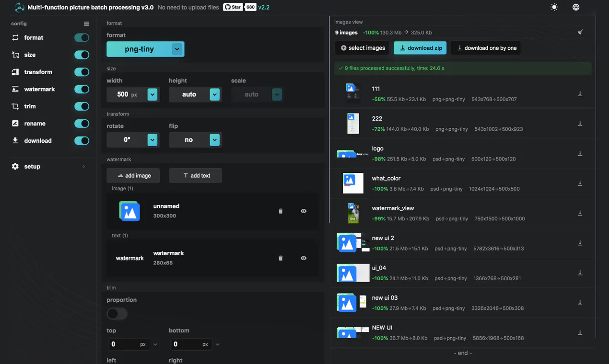
Task: Open language selector globe icon
Action: click(x=576, y=7)
